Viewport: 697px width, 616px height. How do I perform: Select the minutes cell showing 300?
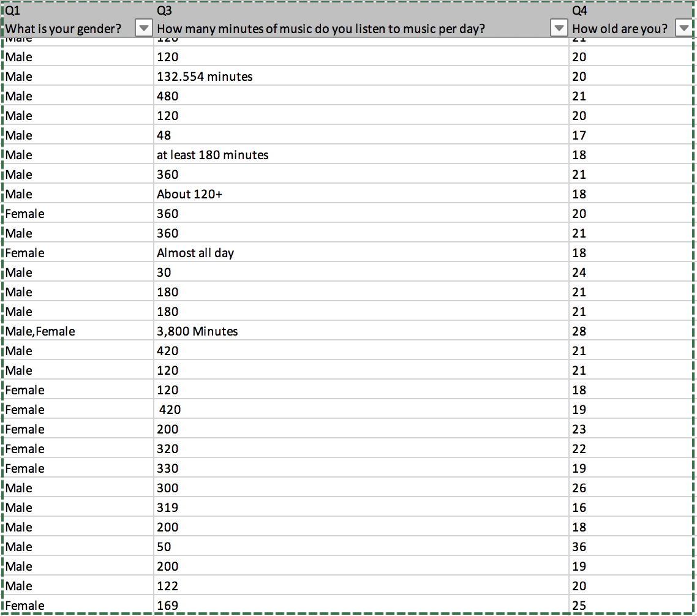point(361,488)
